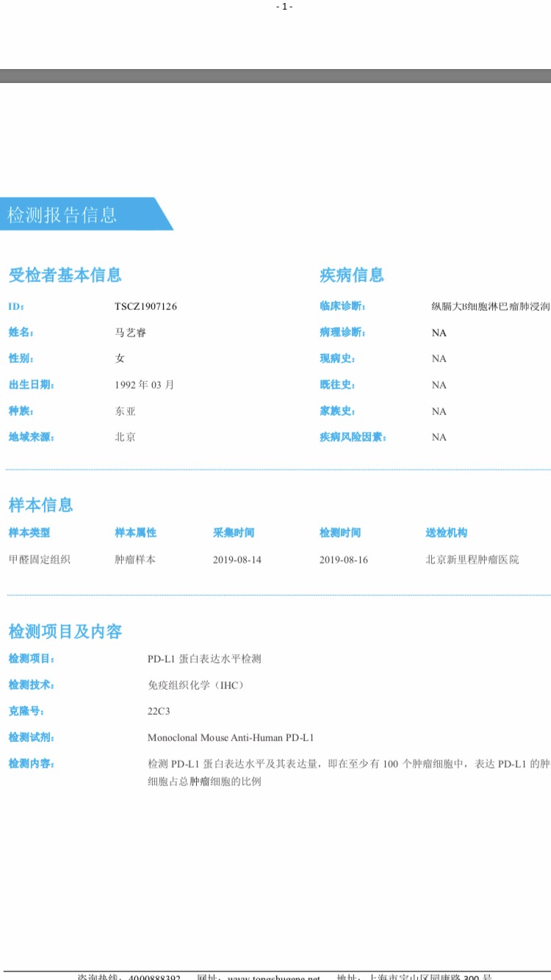Click the ID value TSCZ1907126

click(x=145, y=306)
